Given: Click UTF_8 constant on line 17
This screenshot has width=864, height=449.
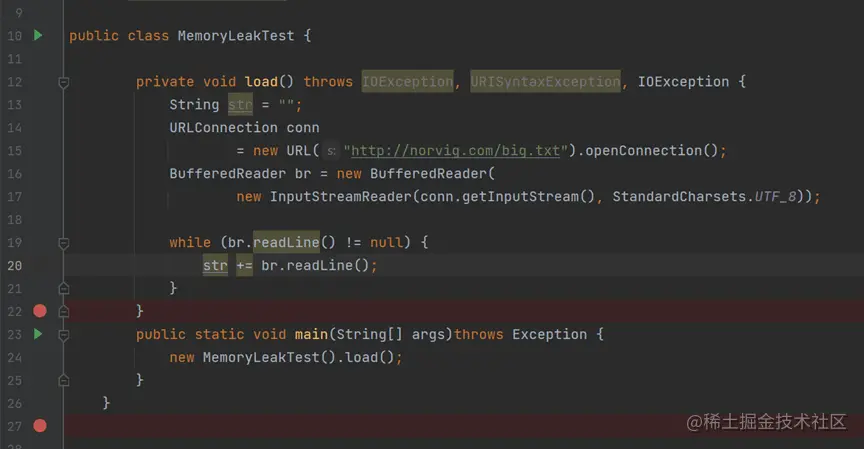Looking at the screenshot, I should [775, 196].
